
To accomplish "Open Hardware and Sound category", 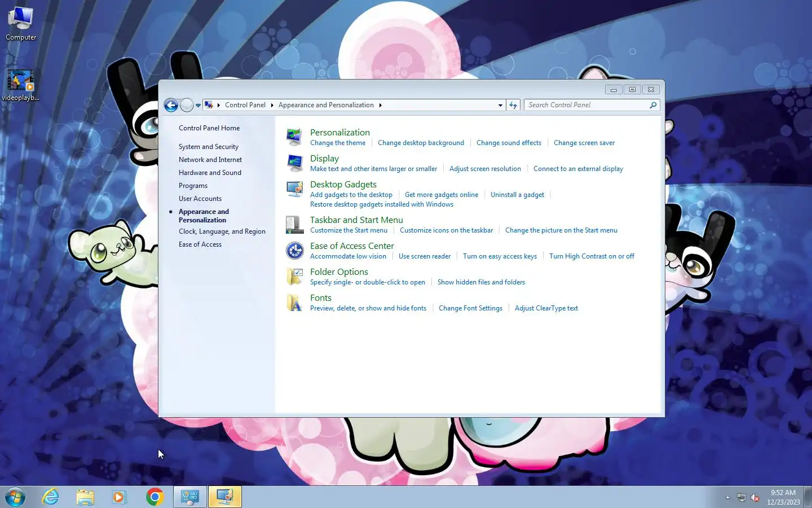I will (x=210, y=173).
